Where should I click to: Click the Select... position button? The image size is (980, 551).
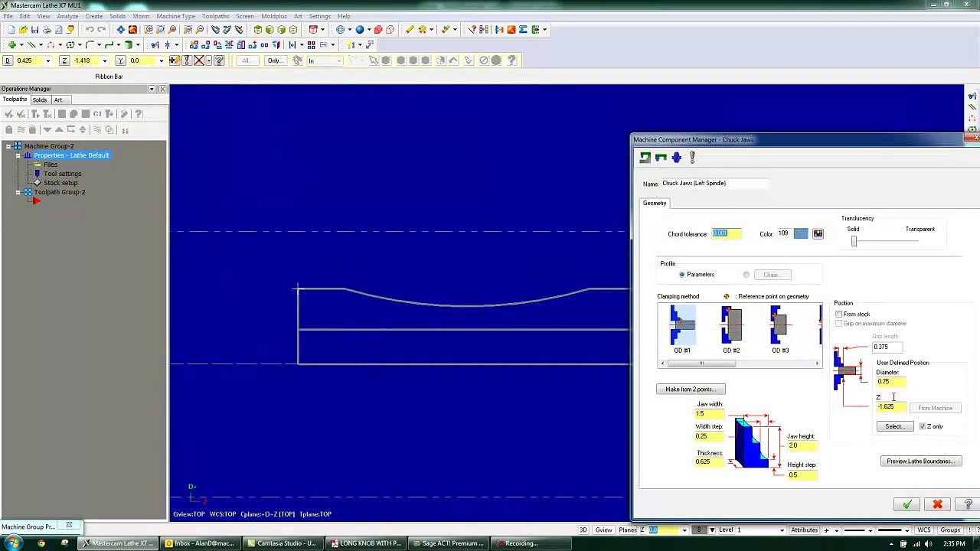pyautogui.click(x=894, y=426)
